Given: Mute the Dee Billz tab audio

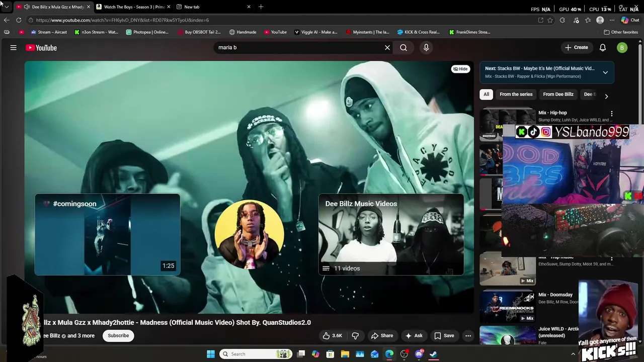Looking at the screenshot, I should pos(27,7).
